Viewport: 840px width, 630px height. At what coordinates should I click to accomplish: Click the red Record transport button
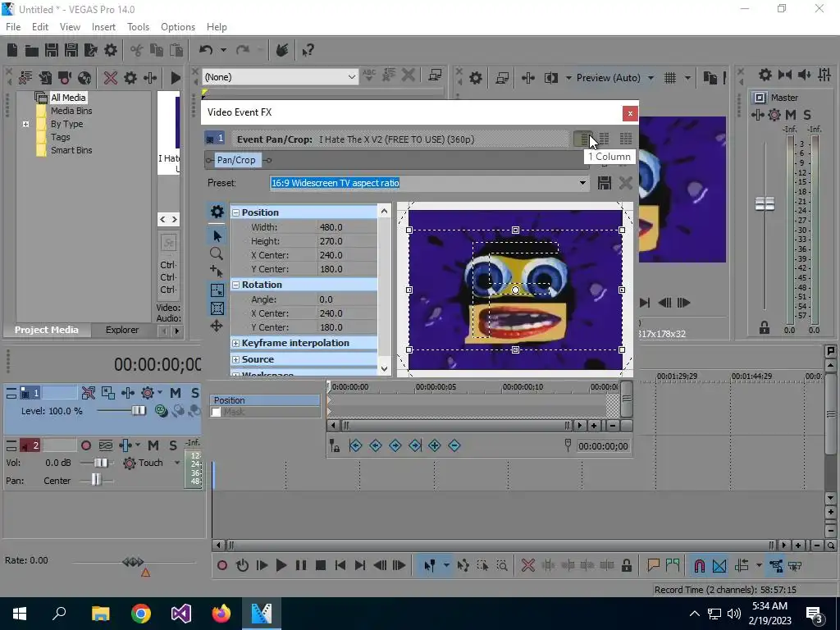click(221, 566)
